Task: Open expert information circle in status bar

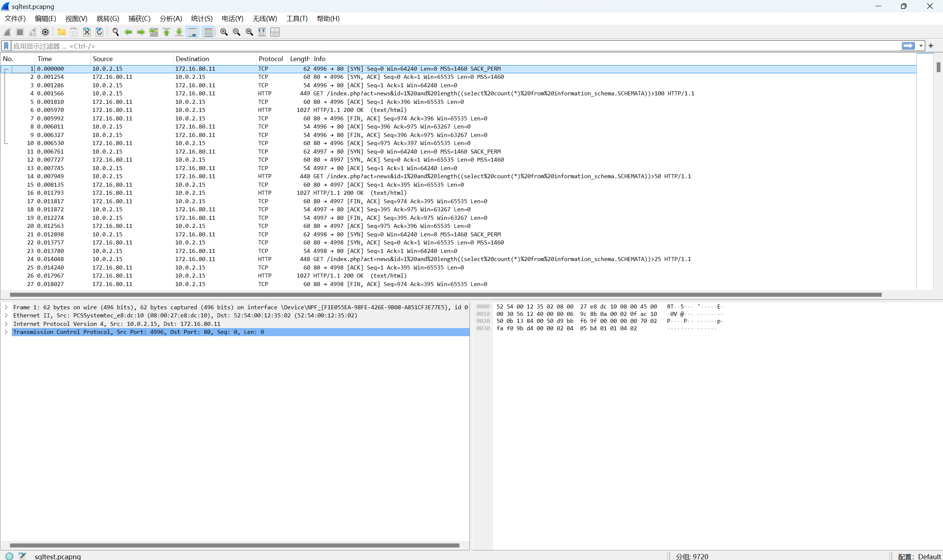Action: (10, 556)
